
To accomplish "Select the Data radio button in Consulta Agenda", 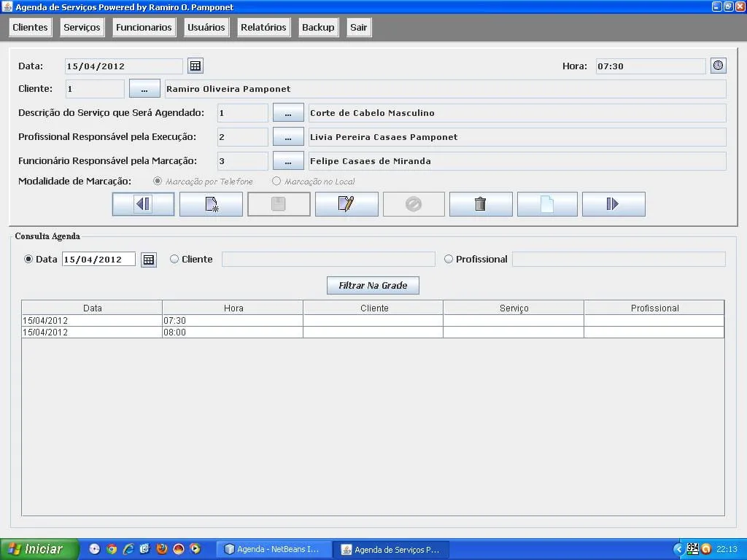I will point(29,259).
